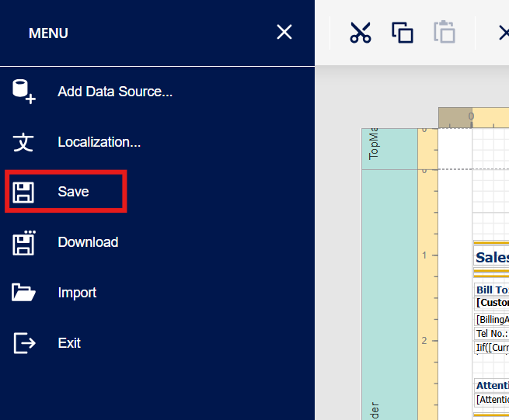Select Import in the side menu
The height and width of the screenshot is (420, 509).
(x=77, y=293)
